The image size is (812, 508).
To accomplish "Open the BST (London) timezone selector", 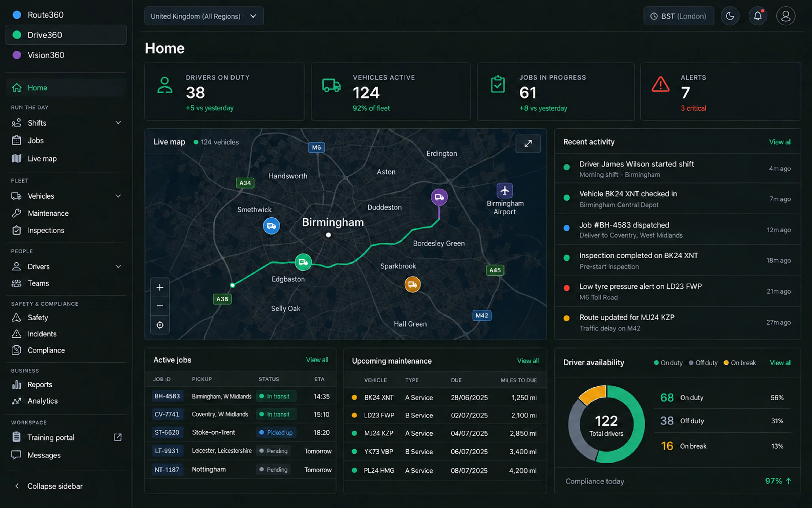I will pyautogui.click(x=679, y=16).
